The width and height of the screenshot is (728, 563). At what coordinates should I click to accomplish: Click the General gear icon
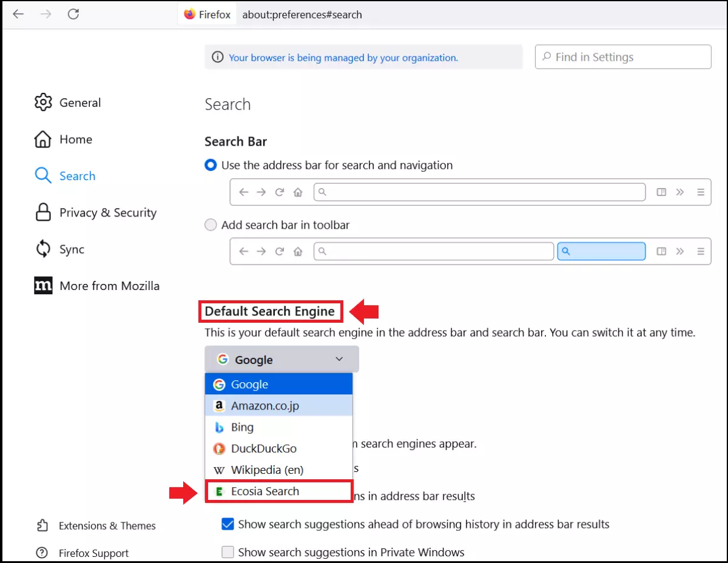tap(43, 103)
